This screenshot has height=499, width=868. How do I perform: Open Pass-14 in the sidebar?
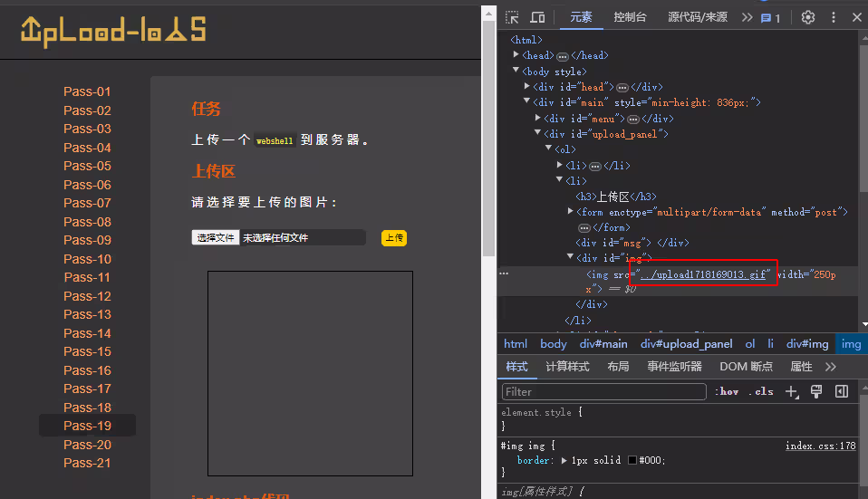click(87, 333)
